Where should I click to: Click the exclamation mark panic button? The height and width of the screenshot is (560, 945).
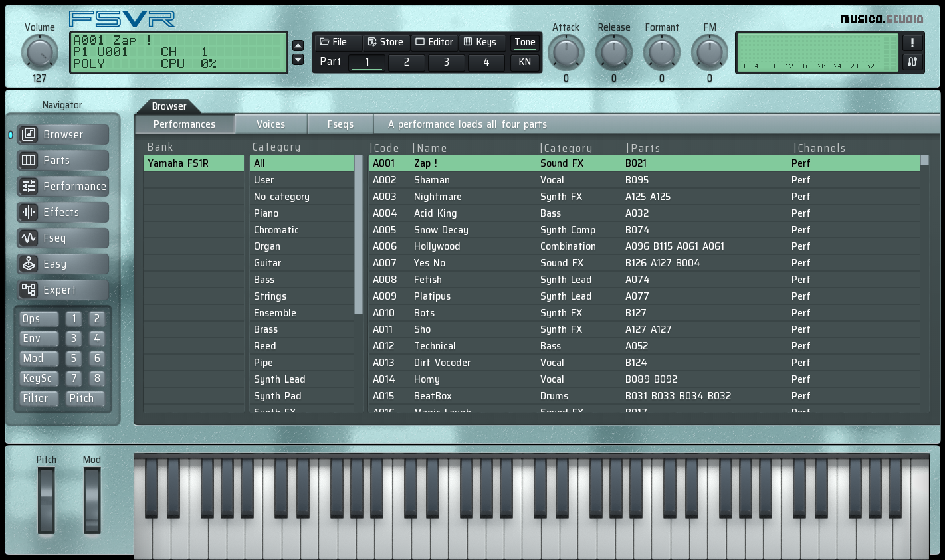click(x=912, y=43)
